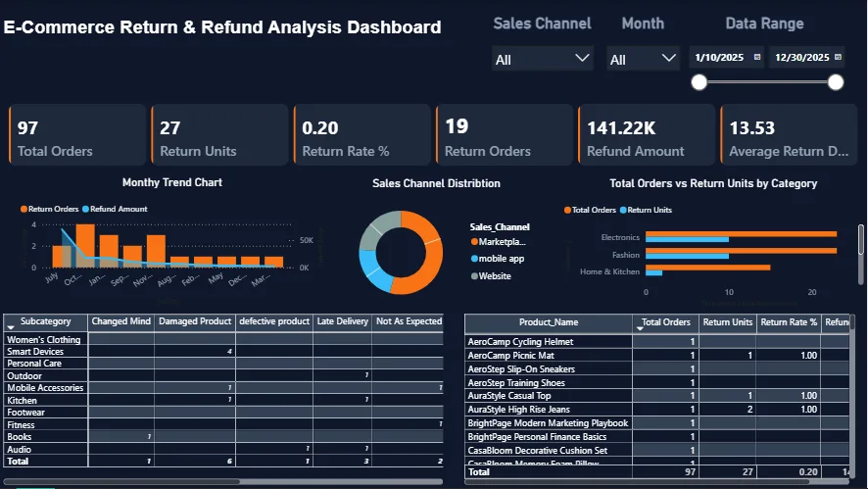Screen dimensions: 868x489
Task: Click sort arrow under Subcategory header
Action: [11, 328]
